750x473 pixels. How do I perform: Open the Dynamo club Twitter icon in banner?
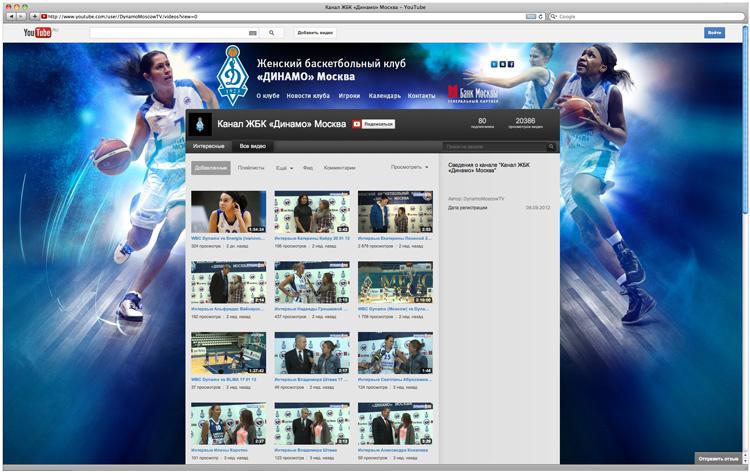(x=494, y=64)
